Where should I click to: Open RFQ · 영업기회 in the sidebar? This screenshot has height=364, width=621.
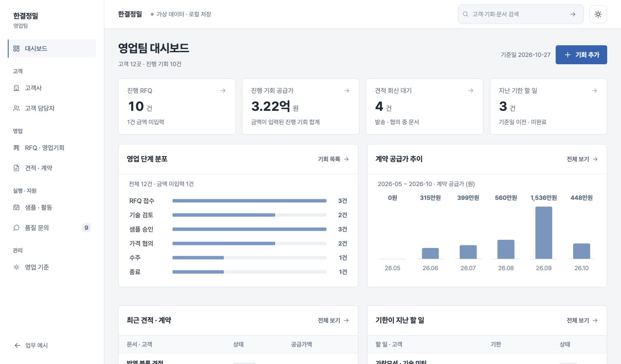[52, 148]
